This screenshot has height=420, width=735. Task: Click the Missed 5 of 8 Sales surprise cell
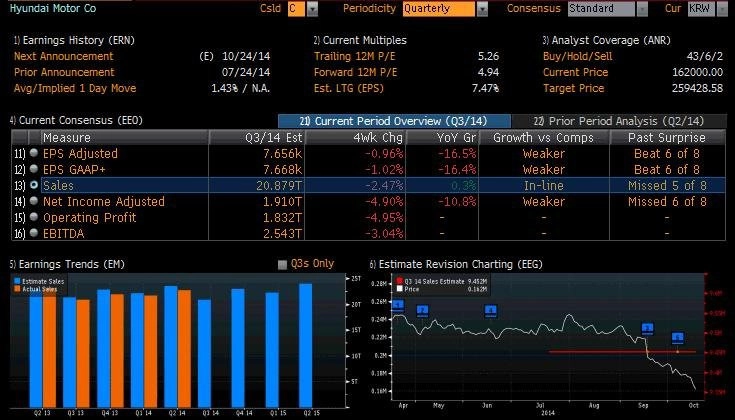(667, 186)
